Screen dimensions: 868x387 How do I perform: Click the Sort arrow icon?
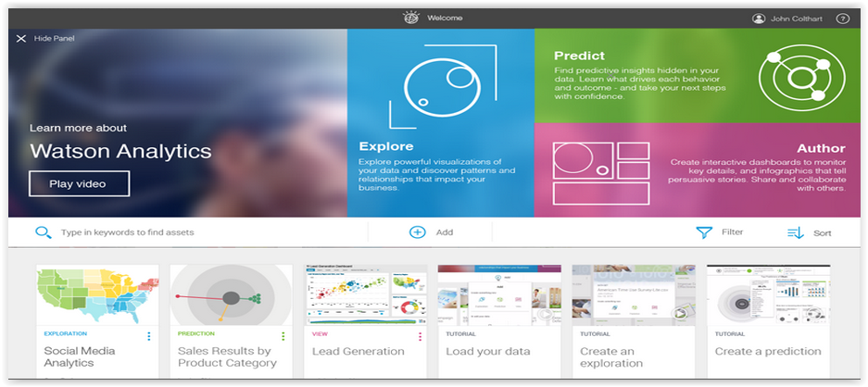click(796, 233)
